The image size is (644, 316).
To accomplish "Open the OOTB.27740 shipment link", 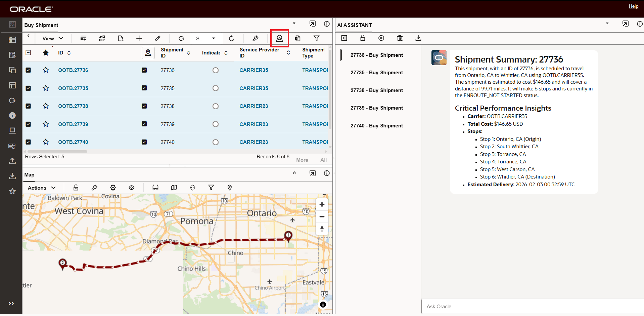I will point(73,142).
